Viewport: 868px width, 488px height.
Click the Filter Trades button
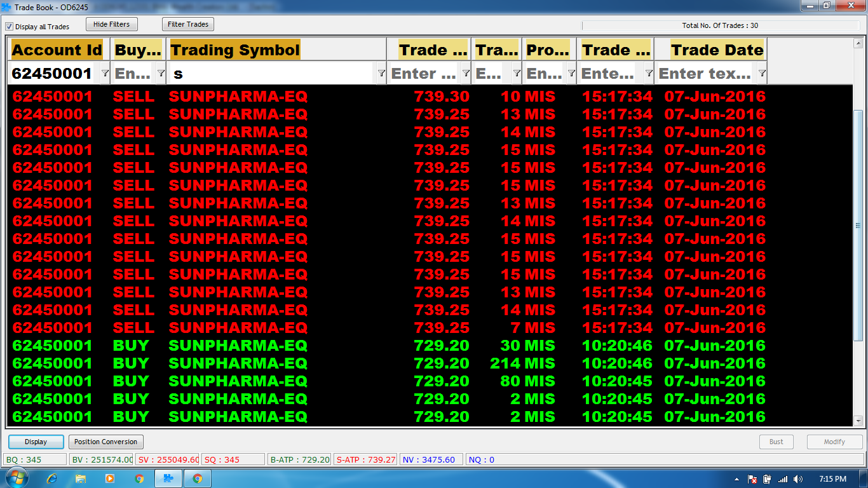[x=188, y=24]
